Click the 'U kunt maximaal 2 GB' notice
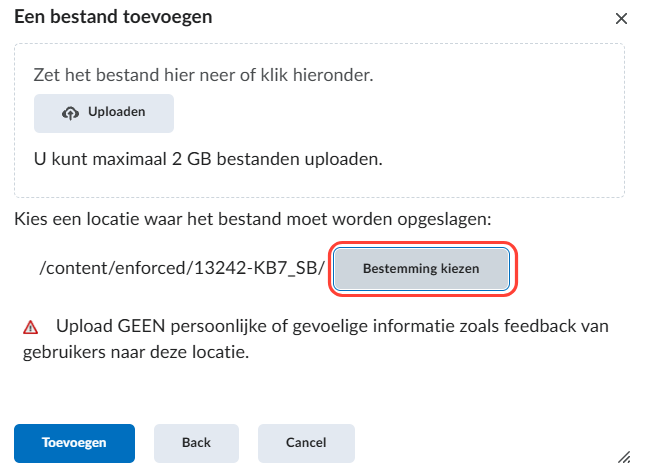Screen dimensions: 647x476 pyautogui.click(x=208, y=159)
